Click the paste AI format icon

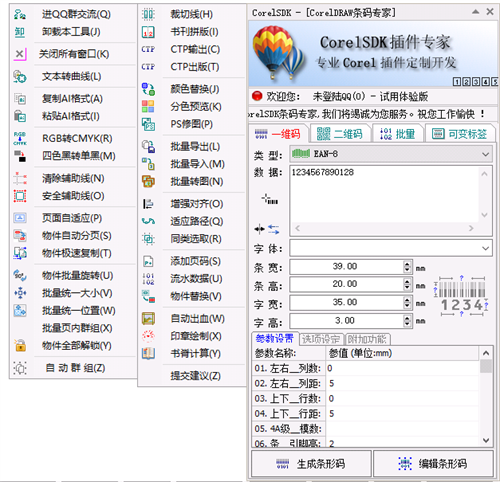pyautogui.click(x=20, y=116)
